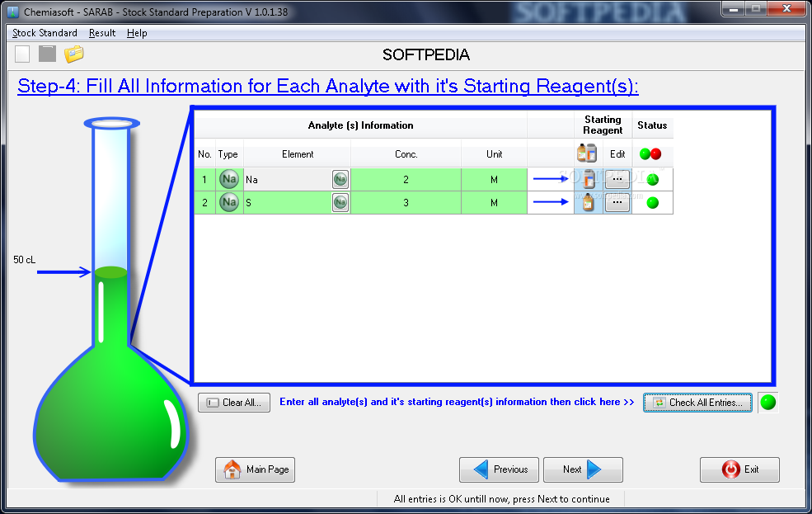The image size is (812, 514).
Task: Click green status indicator of Na row
Action: [x=653, y=180]
